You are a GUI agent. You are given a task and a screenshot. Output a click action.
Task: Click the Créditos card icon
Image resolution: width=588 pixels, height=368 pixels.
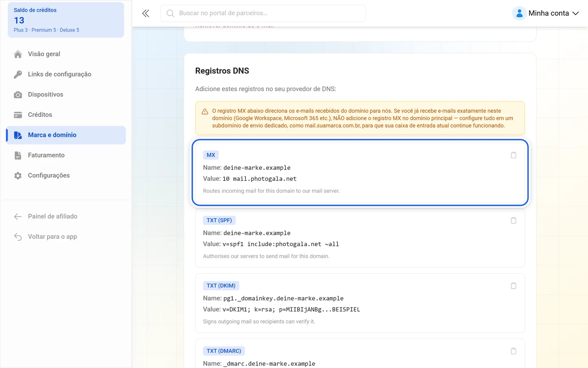tap(18, 115)
